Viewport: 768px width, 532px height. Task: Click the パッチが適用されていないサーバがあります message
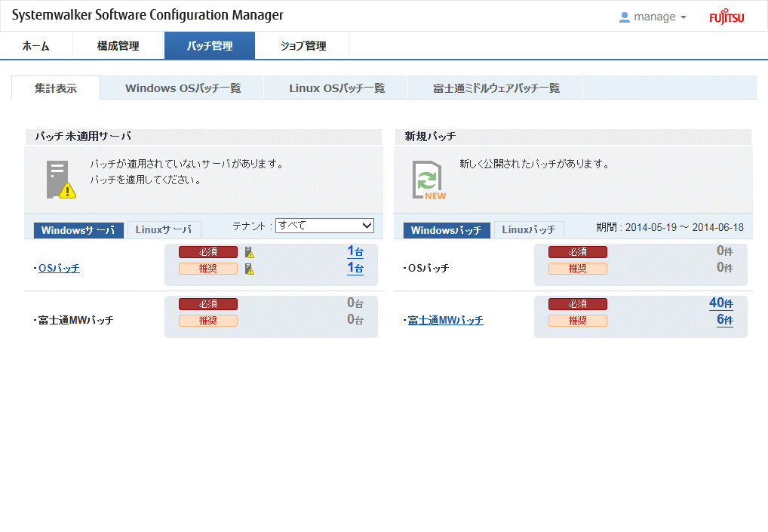(x=187, y=164)
